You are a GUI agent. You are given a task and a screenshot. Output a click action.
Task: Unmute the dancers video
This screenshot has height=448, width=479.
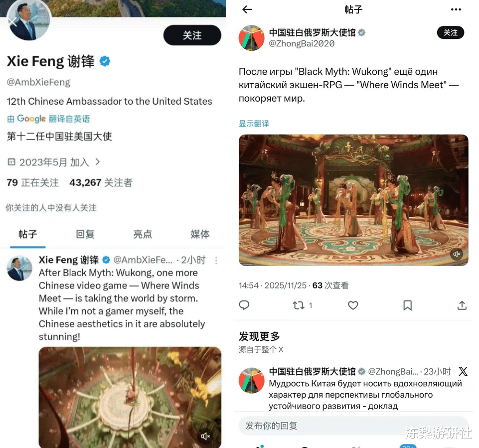457,254
